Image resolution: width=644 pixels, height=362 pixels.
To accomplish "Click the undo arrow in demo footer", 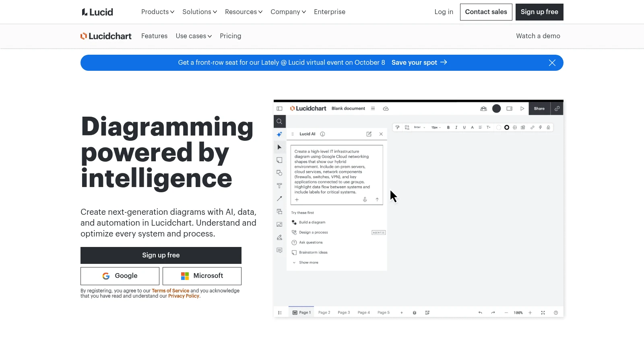I will pyautogui.click(x=480, y=313).
